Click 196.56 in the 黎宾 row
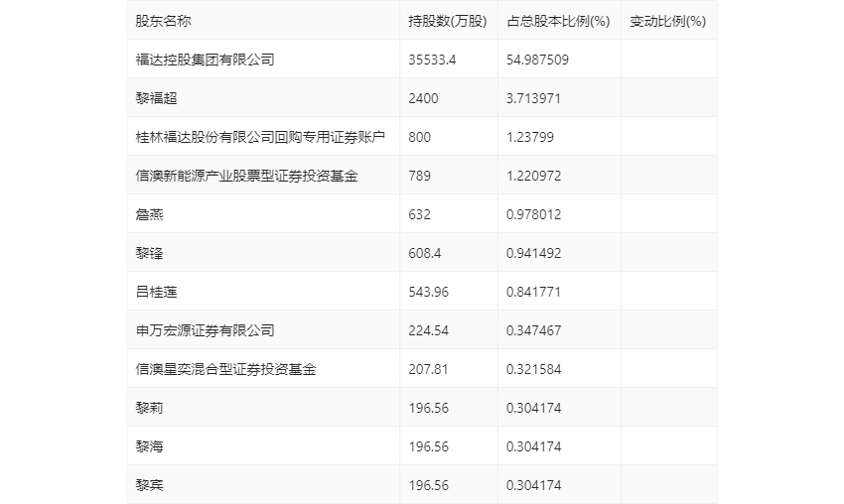The height and width of the screenshot is (504, 844). pyautogui.click(x=429, y=486)
